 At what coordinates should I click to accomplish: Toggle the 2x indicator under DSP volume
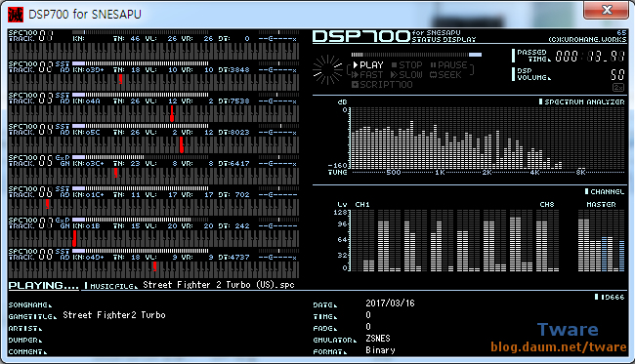(x=618, y=88)
